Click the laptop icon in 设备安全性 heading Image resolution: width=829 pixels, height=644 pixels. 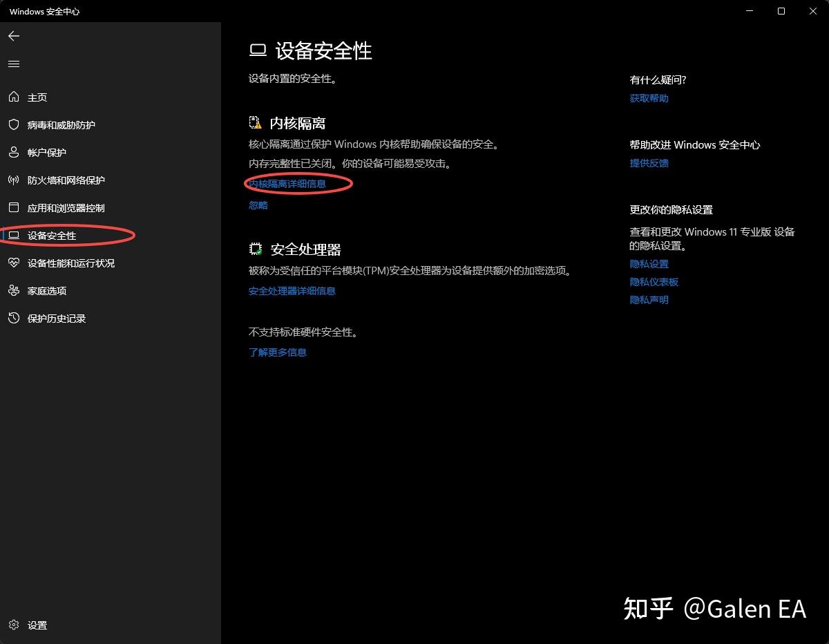click(258, 50)
